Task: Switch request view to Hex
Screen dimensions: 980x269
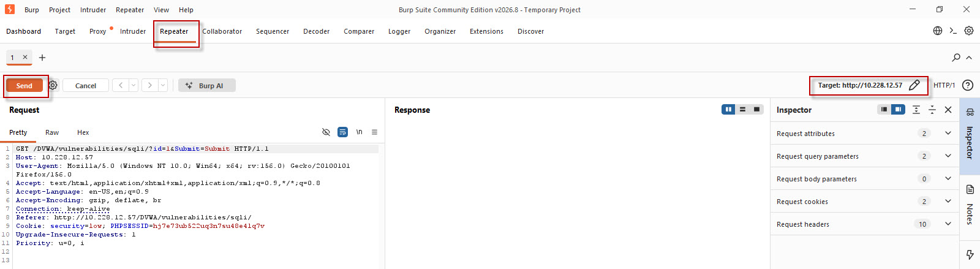Action: [x=83, y=132]
